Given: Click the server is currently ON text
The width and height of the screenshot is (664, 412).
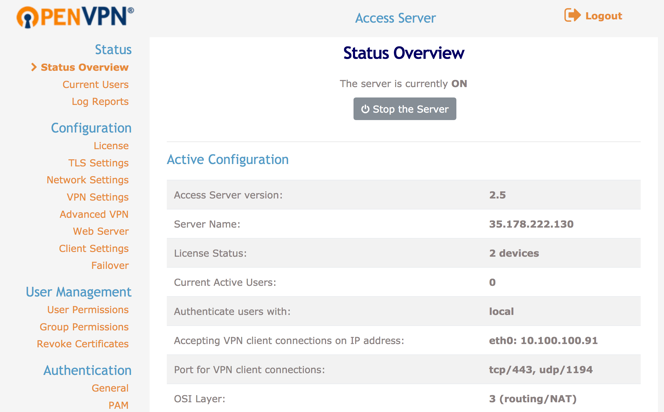Looking at the screenshot, I should [403, 84].
